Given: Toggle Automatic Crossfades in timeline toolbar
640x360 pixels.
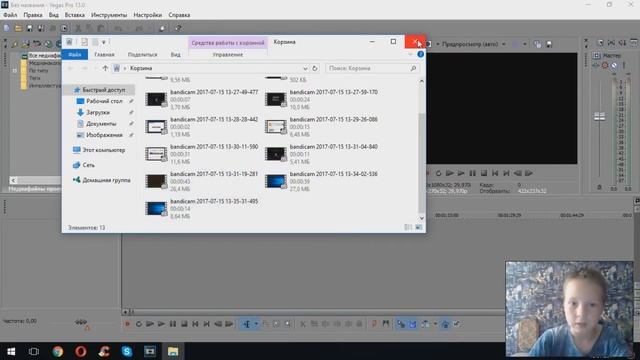Looking at the screenshot, I should pyautogui.click(x=413, y=324).
